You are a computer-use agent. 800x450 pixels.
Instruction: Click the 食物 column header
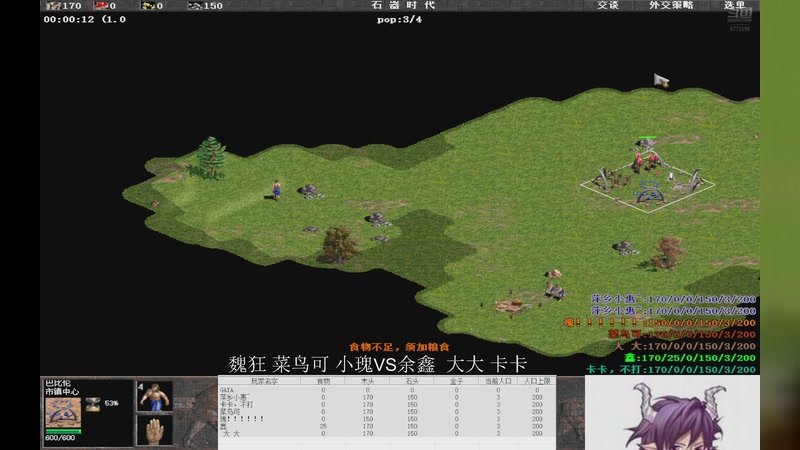click(x=323, y=381)
